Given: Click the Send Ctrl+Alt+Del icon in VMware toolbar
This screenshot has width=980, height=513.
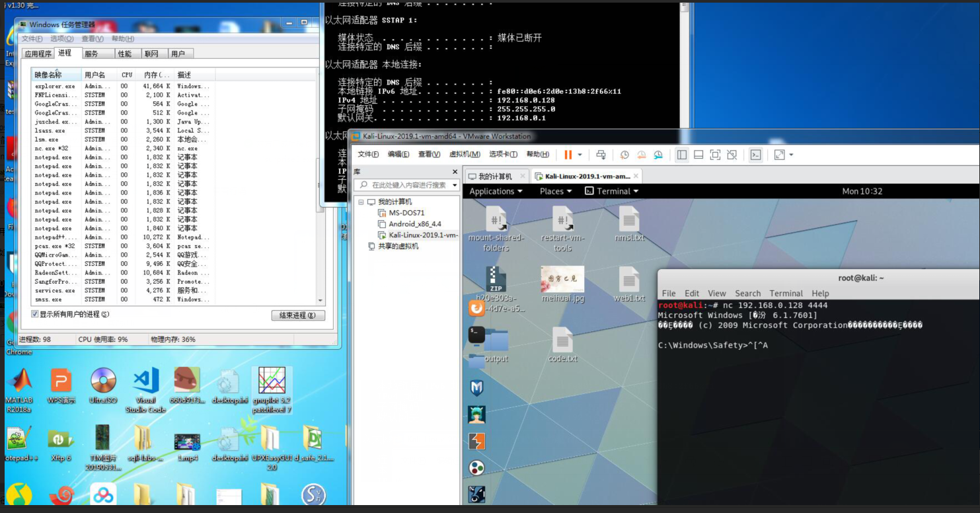Looking at the screenshot, I should [601, 155].
